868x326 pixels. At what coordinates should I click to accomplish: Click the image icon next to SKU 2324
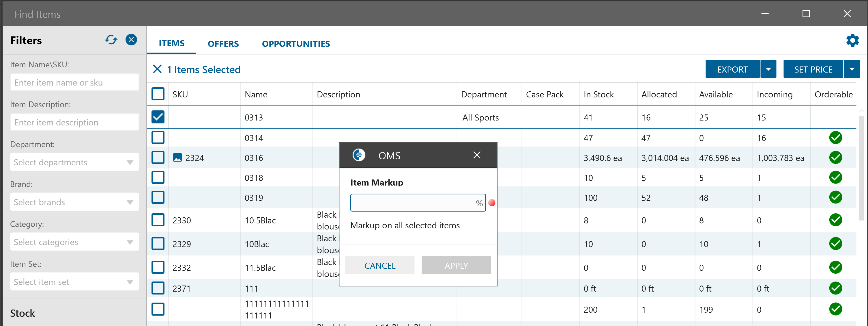[x=177, y=158]
